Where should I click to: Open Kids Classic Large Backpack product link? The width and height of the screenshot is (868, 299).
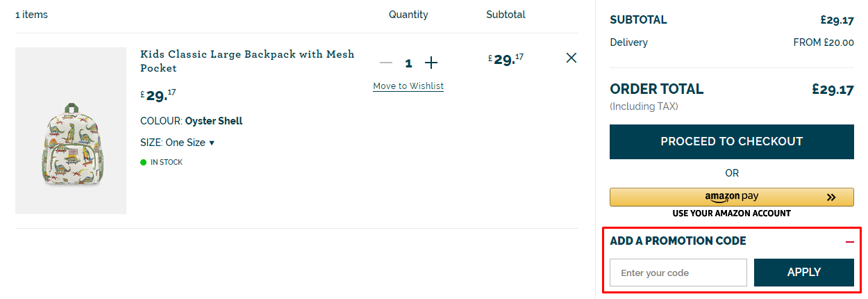pos(247,61)
